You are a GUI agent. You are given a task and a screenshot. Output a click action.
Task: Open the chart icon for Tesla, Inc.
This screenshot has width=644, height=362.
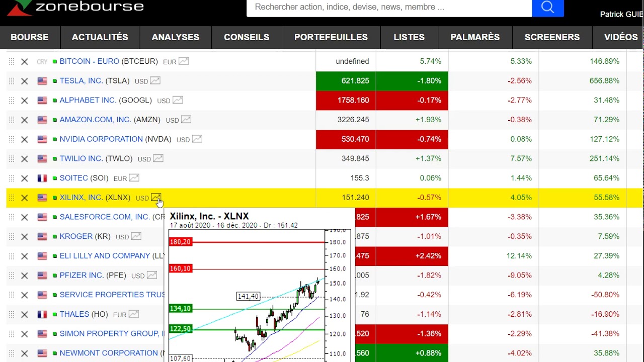click(x=155, y=80)
